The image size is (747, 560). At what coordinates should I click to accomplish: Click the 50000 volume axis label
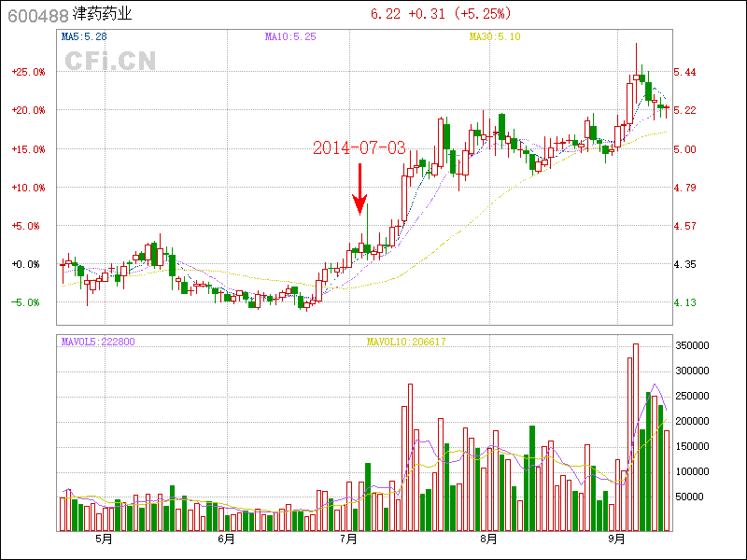[x=689, y=497]
